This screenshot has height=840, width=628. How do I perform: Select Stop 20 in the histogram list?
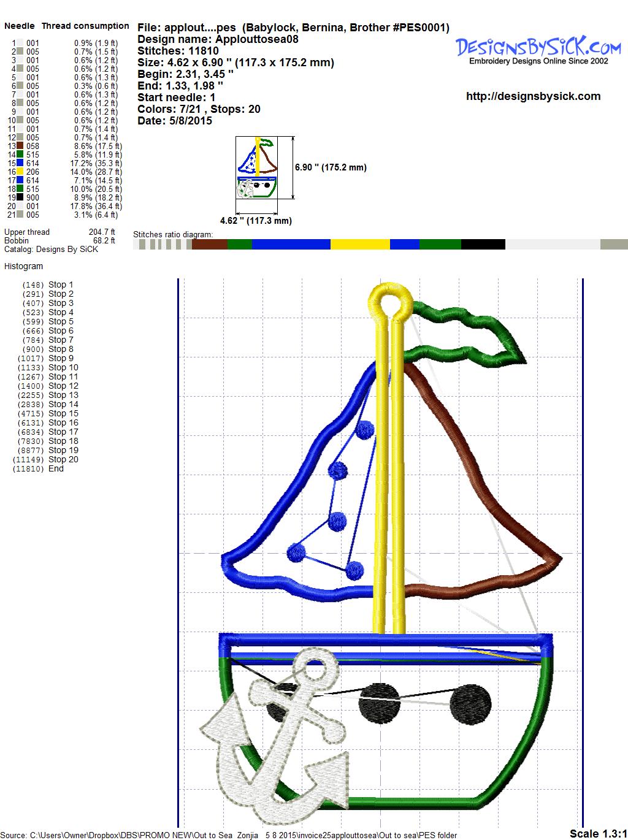click(x=63, y=459)
